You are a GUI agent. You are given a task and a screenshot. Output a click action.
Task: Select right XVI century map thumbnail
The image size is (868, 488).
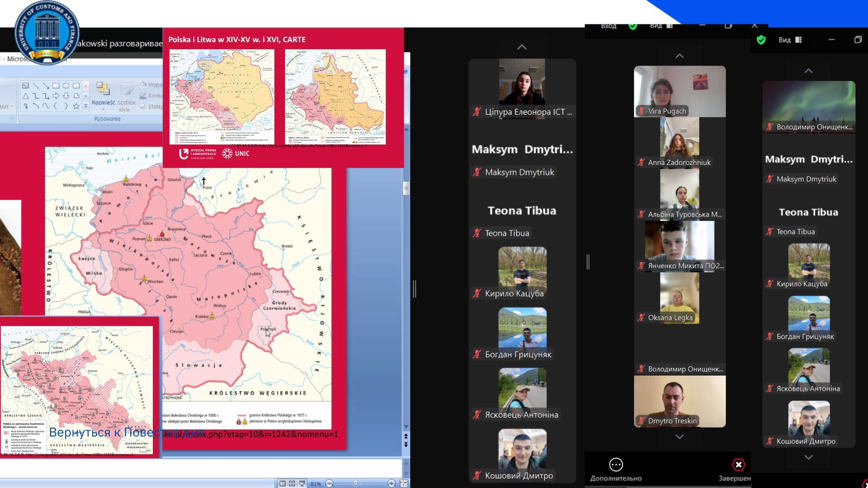335,97
